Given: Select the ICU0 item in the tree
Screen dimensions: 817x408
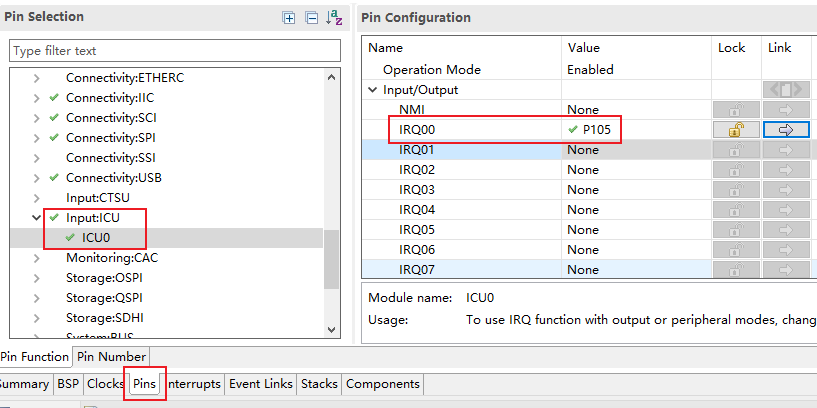Looking at the screenshot, I should tap(96, 237).
